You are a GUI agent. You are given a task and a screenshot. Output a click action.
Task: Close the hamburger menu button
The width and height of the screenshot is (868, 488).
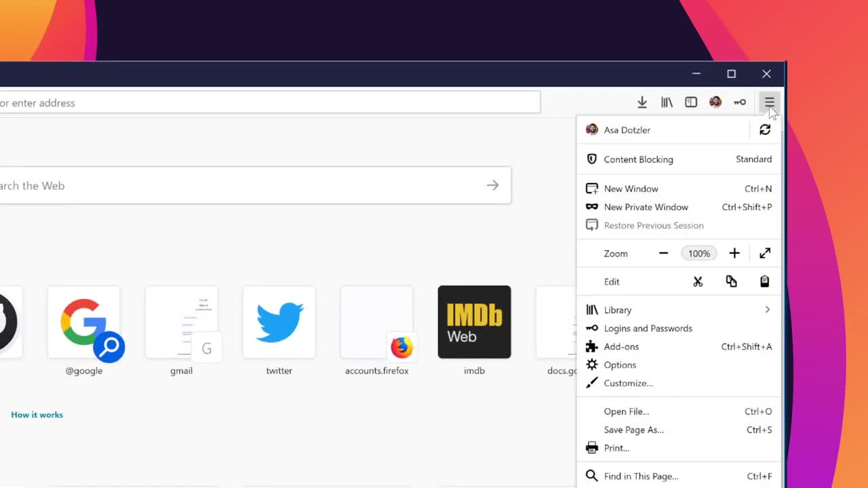point(769,102)
